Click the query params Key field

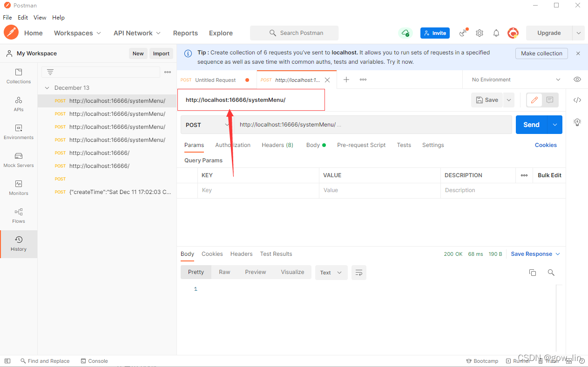[258, 190]
